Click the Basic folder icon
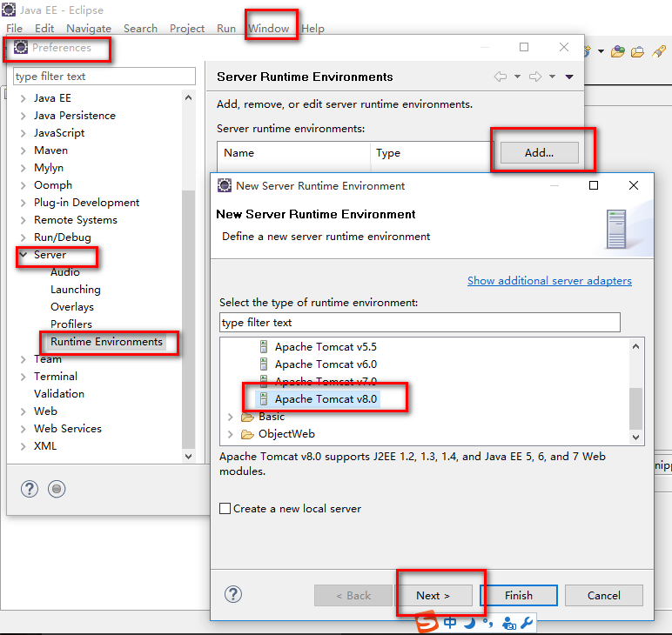 coord(248,417)
